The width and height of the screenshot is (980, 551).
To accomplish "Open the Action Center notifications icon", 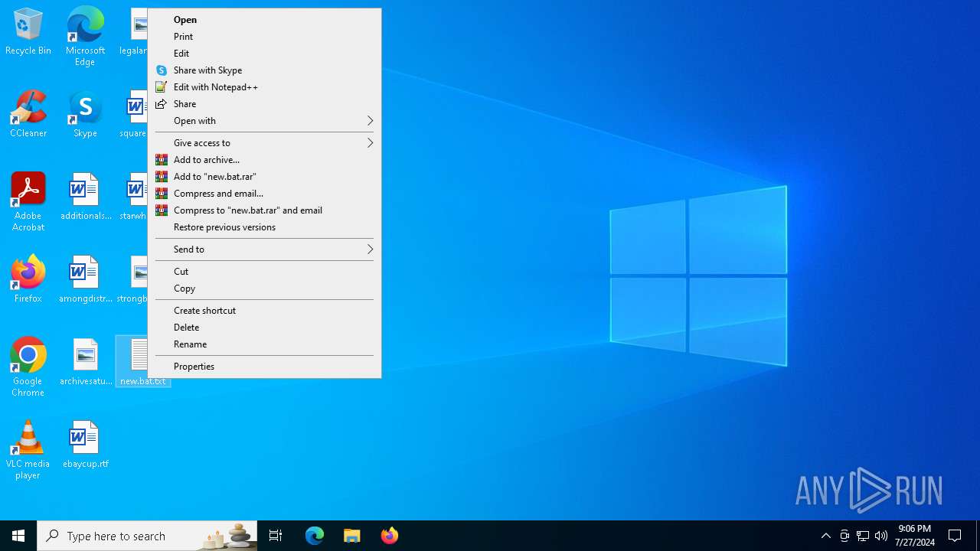I will 955,536.
